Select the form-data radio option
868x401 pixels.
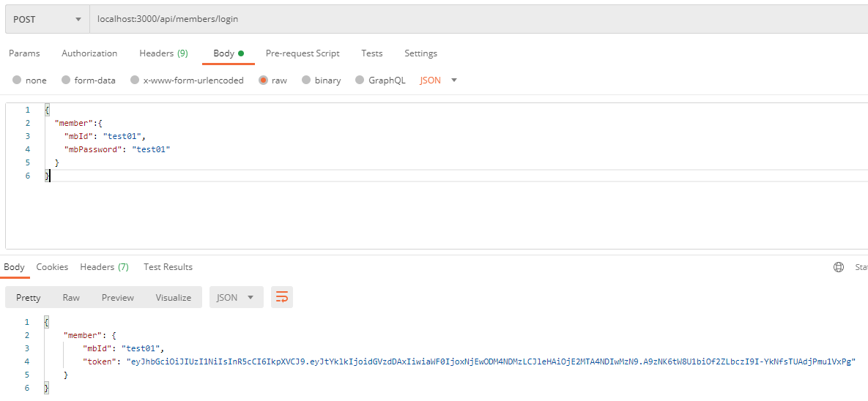[x=66, y=80]
